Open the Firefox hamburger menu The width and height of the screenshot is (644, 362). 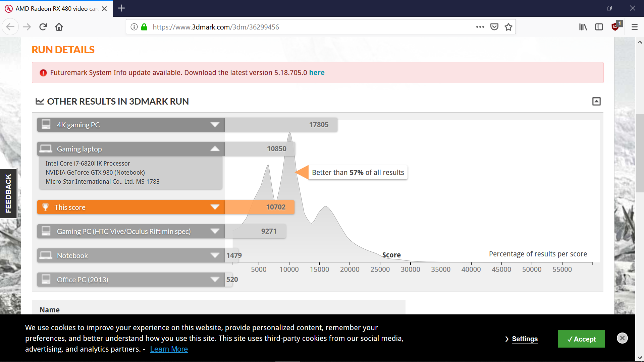pos(634,27)
